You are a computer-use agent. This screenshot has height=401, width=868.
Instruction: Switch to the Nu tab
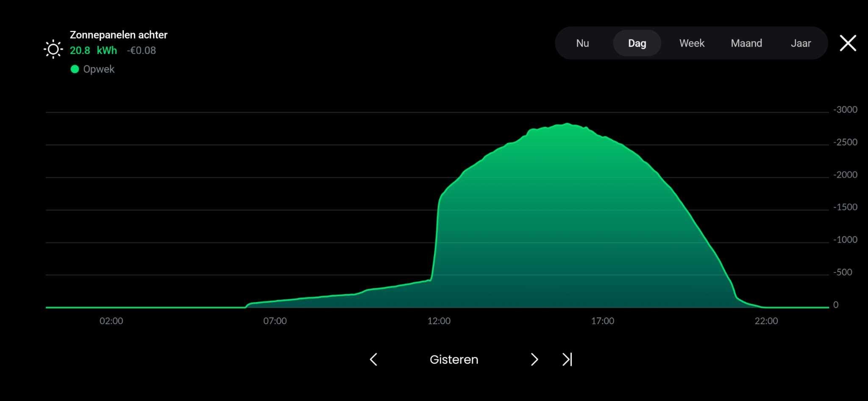pos(582,43)
